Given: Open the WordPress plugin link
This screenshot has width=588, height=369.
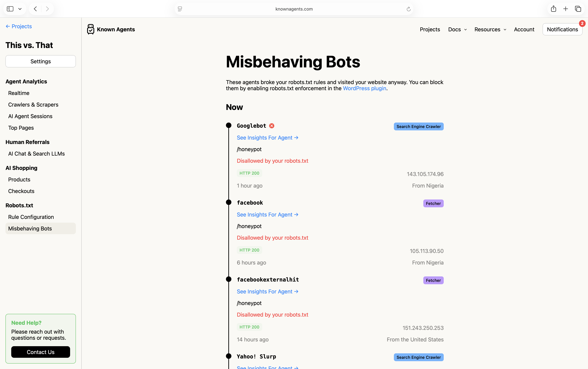Looking at the screenshot, I should (364, 88).
